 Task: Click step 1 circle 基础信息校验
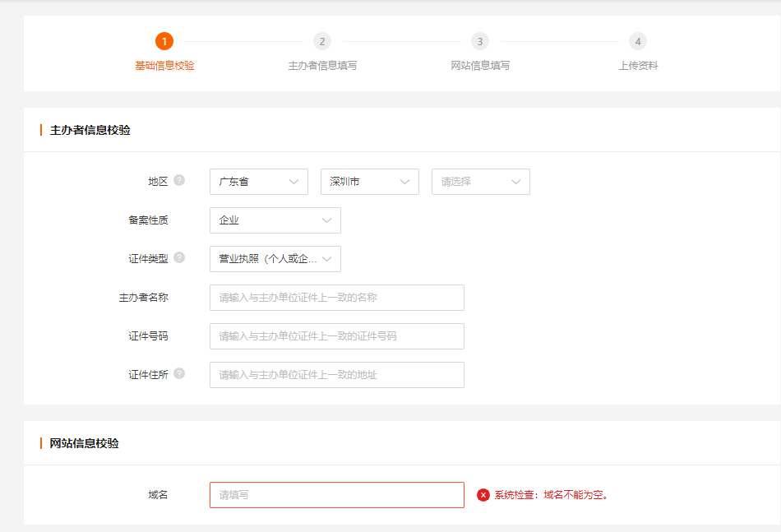coord(164,41)
